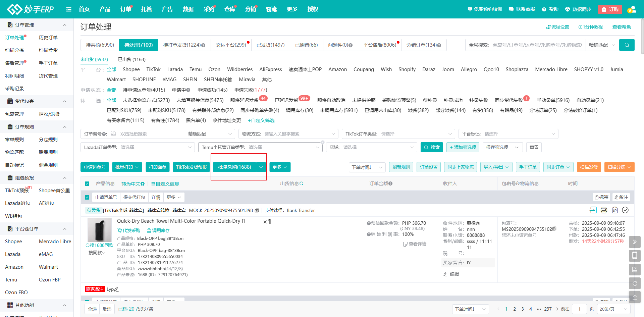Uncheck the first order's checkbox
Image resolution: width=644 pixels, height=317 pixels.
pyautogui.click(x=87, y=197)
